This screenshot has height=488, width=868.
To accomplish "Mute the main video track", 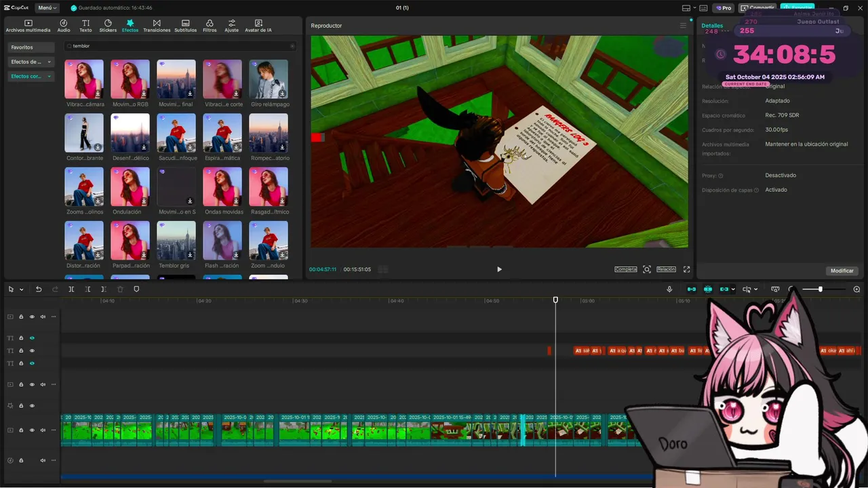I will pyautogui.click(x=43, y=430).
